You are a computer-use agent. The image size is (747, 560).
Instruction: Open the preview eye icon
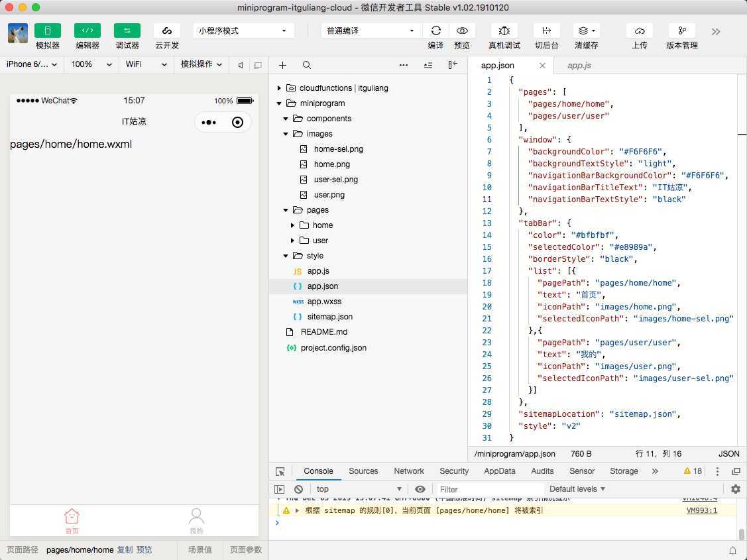(461, 30)
